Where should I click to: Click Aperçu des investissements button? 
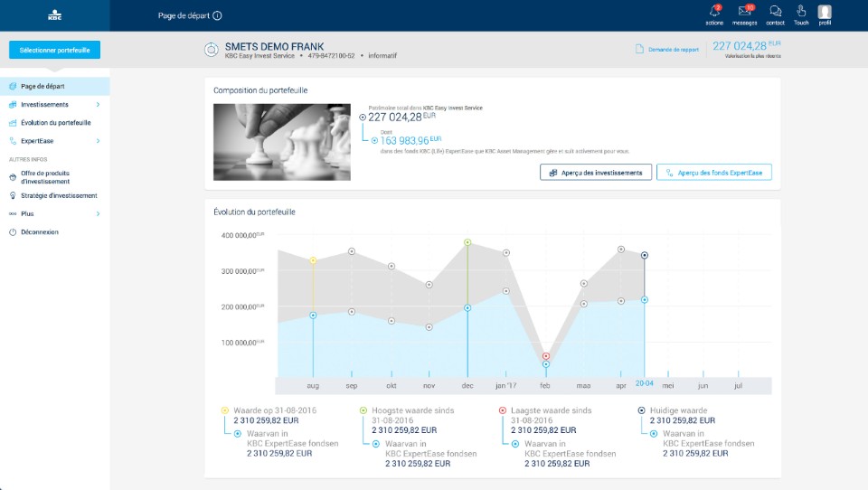pyautogui.click(x=596, y=173)
